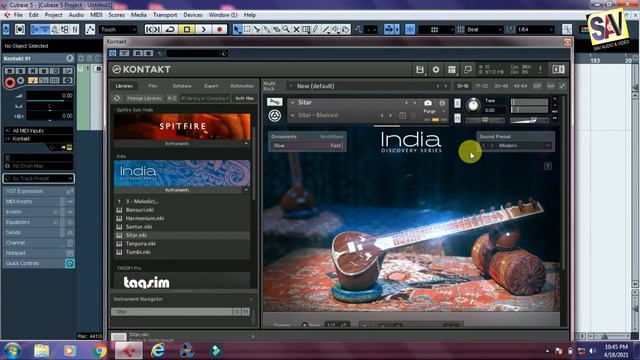Viewport: 640px width, 360px height.
Task: Select the India library banner
Action: [x=182, y=173]
